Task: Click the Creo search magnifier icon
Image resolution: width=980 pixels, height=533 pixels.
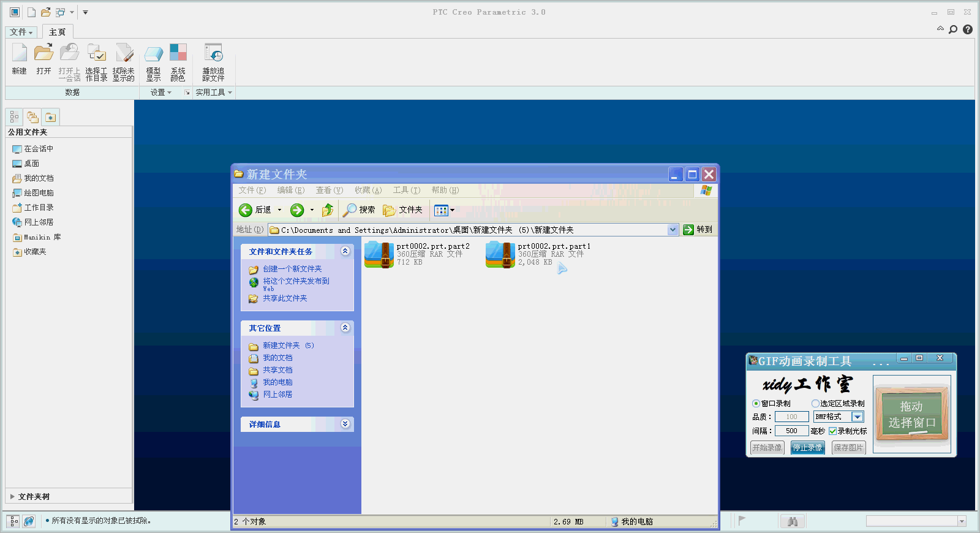Action: point(953,29)
